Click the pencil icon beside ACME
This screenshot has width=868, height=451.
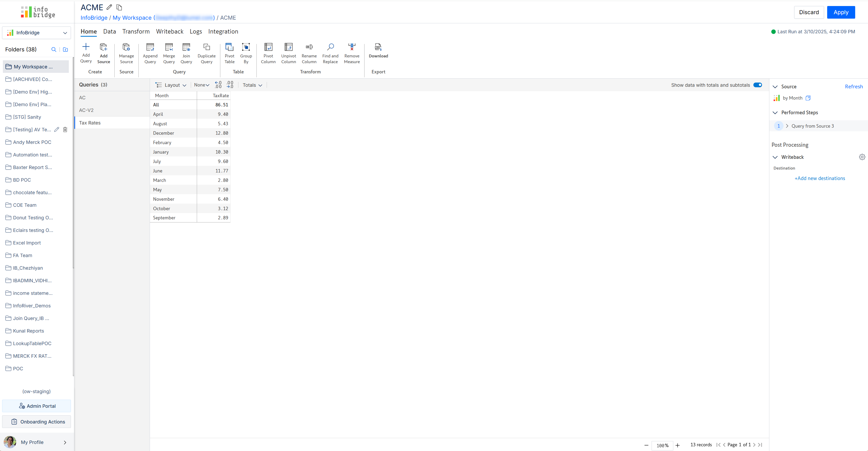109,7
